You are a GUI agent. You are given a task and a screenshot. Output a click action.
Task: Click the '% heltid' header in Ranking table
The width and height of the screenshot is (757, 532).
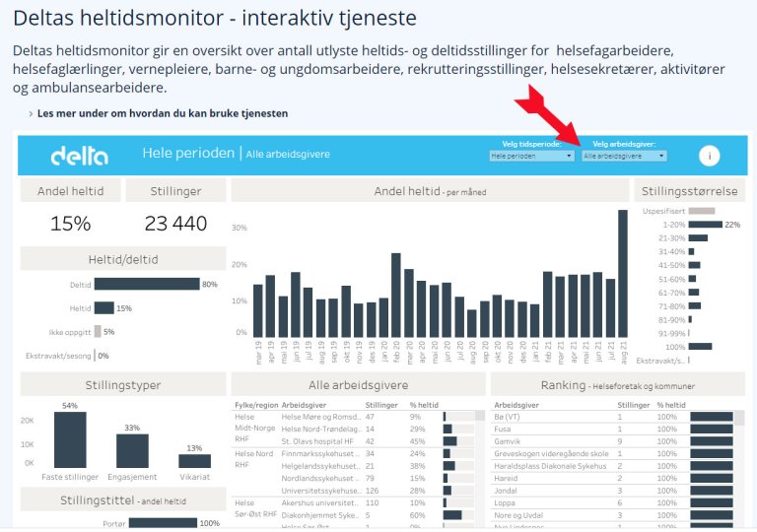(671, 405)
